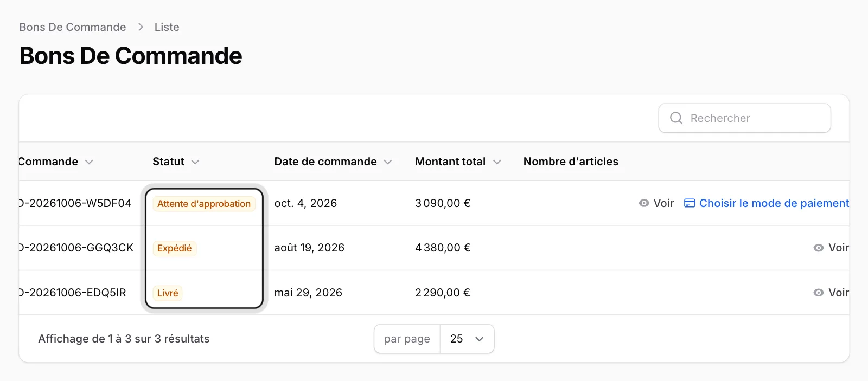868x381 pixels.
Task: Open Bons De Commande breadcrumb link
Action: [73, 27]
